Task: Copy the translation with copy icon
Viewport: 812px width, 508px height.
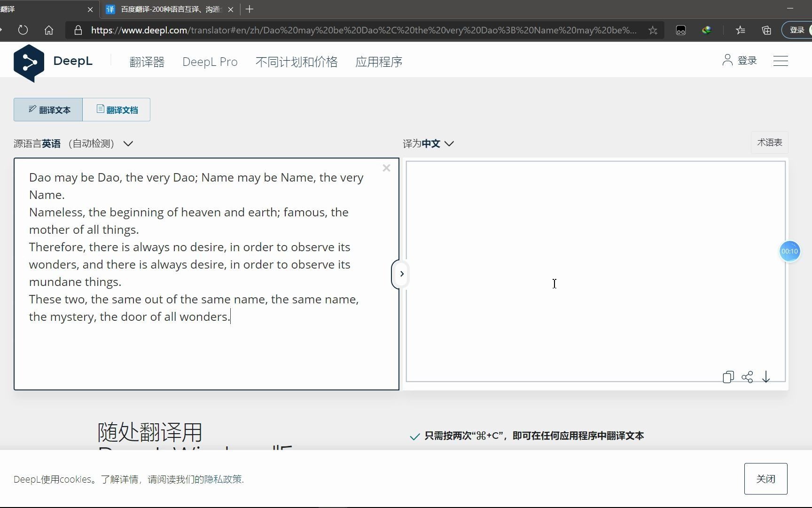Action: click(728, 377)
